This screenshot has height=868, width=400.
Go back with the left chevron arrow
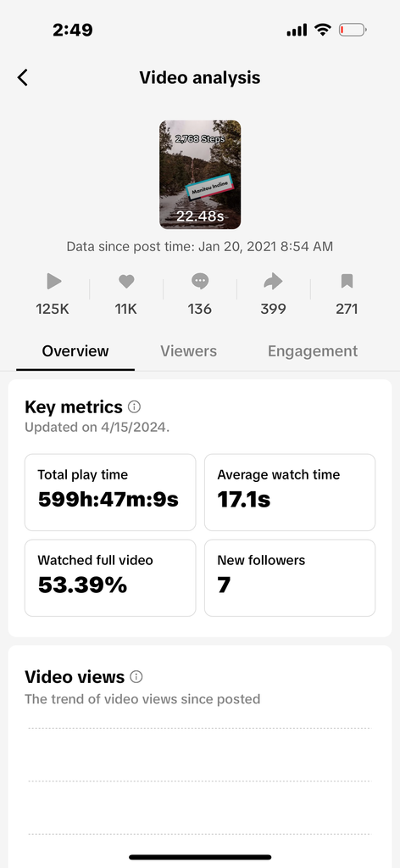tap(22, 78)
